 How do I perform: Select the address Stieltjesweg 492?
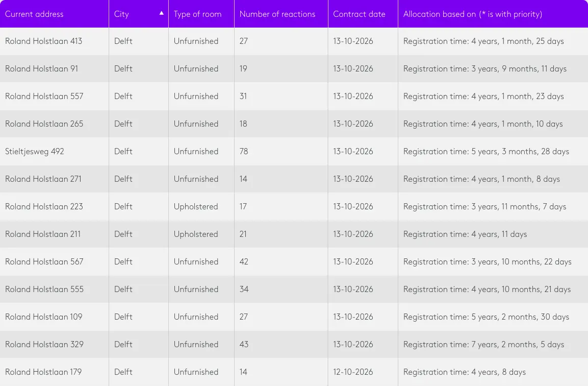click(x=35, y=151)
